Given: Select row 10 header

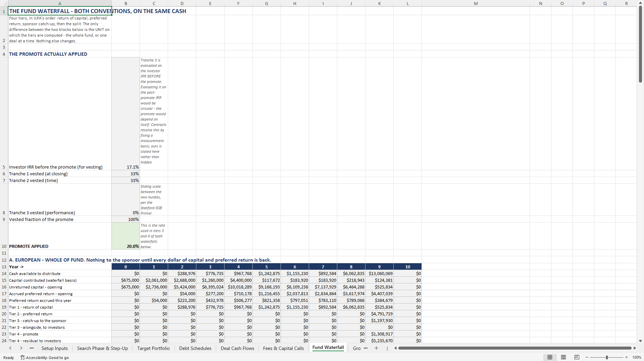Looking at the screenshot, I should click(4, 236).
